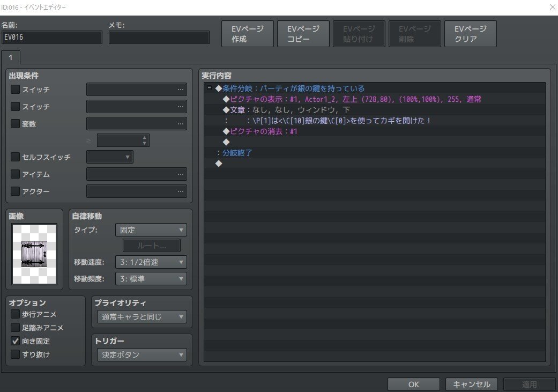Click the EVページ作成 create page button

click(x=247, y=33)
